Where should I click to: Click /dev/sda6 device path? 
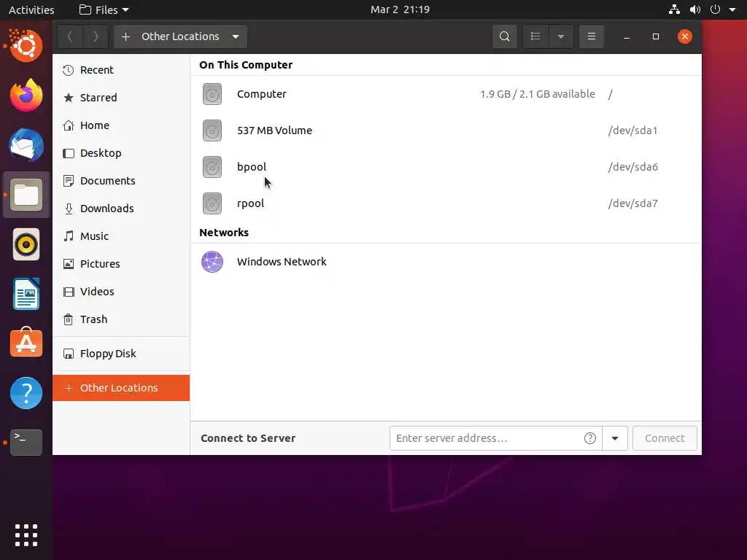[632, 167]
